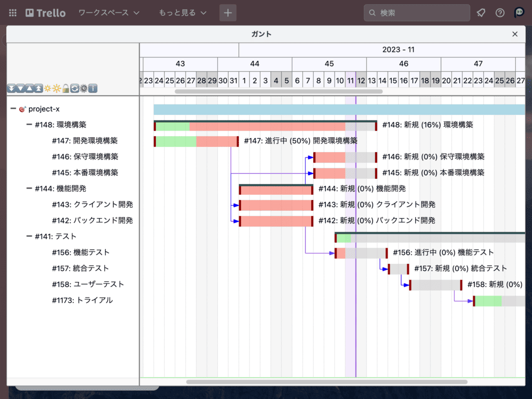Open Gantt settings via the gear icon
The image size is (532, 399).
coord(83,89)
